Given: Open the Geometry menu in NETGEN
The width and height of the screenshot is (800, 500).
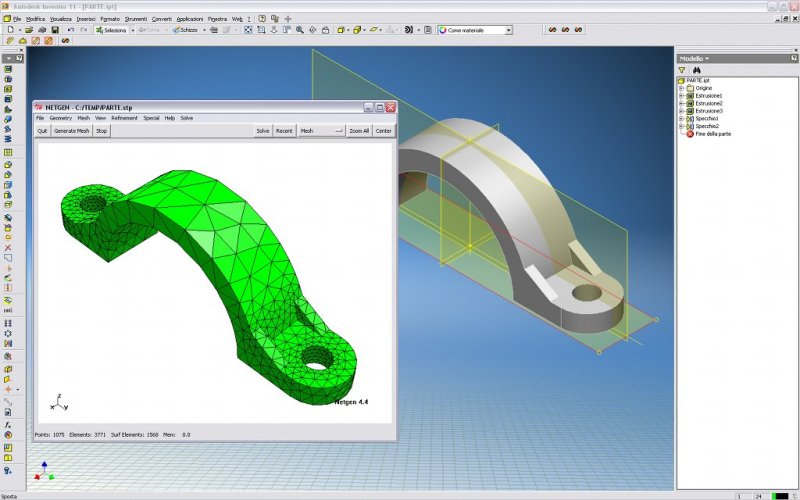Looking at the screenshot, I should pos(61,118).
